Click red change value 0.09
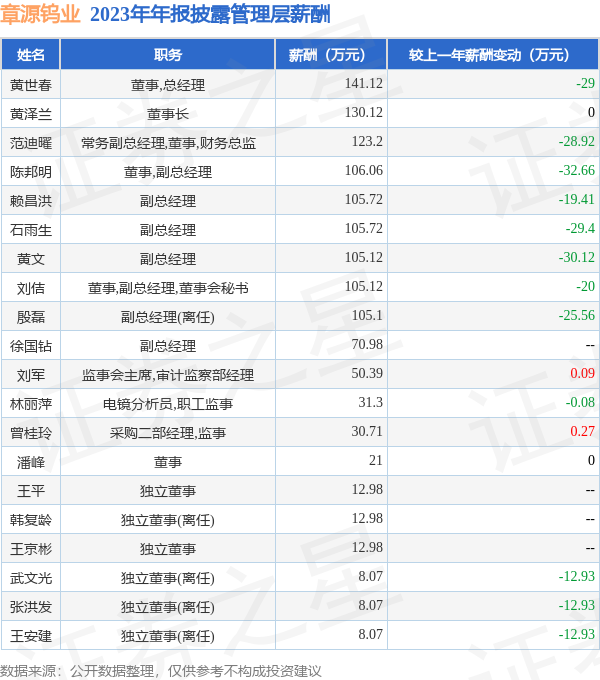The height and width of the screenshot is (680, 600). pyautogui.click(x=583, y=373)
